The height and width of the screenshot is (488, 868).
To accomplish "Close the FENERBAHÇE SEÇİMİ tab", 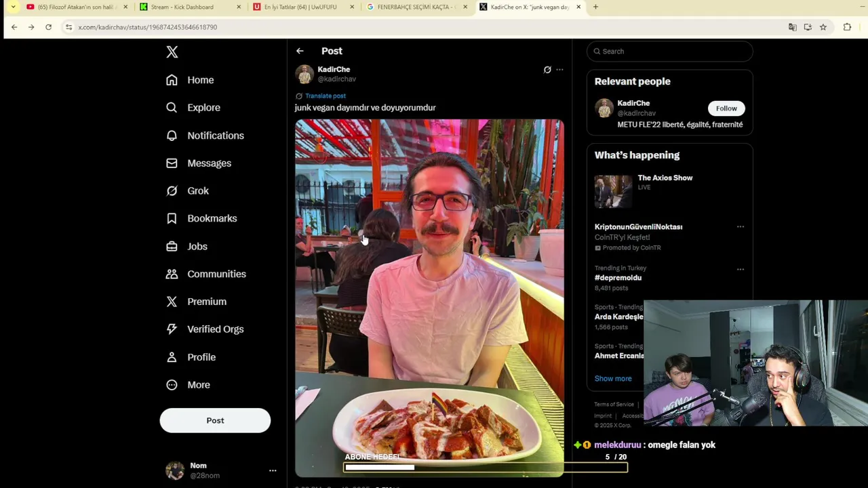I will click(x=465, y=7).
